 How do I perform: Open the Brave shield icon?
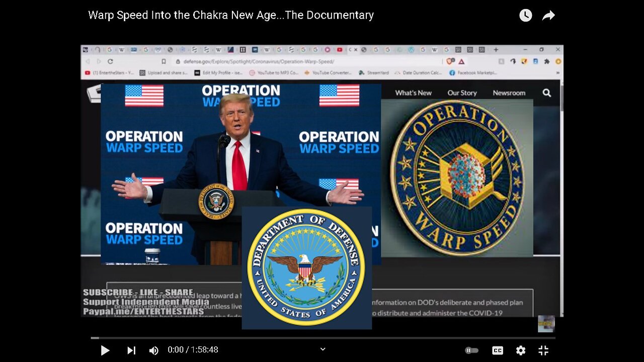point(450,61)
